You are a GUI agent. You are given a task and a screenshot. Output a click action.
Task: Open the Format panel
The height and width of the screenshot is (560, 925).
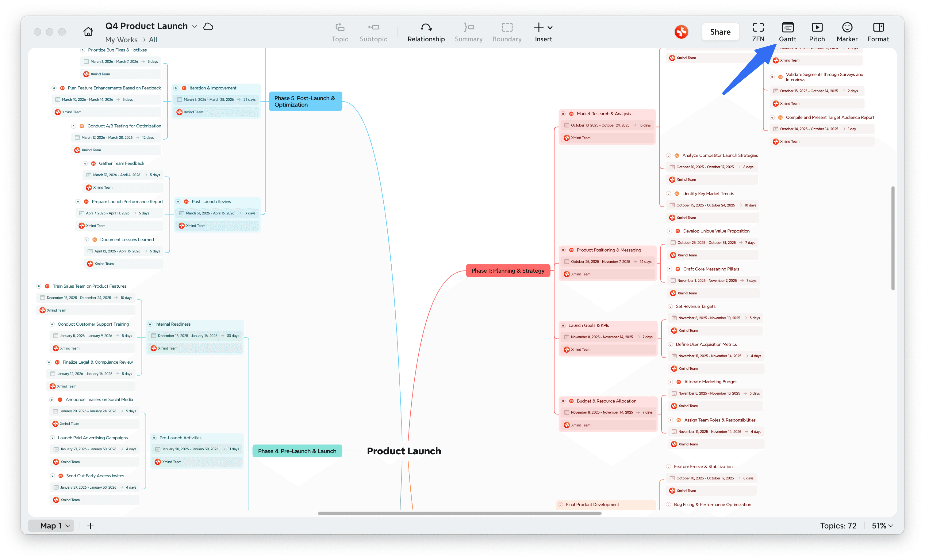(878, 32)
